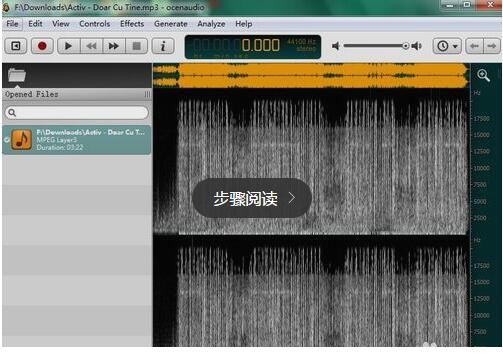Click the 17500 Hz label on the upper scale

(482, 119)
